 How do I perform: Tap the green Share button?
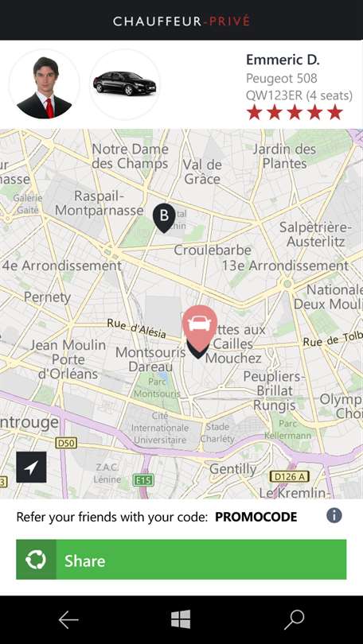point(181,560)
